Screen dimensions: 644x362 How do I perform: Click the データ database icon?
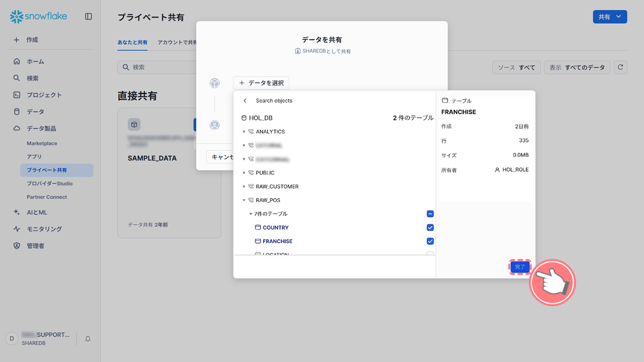(17, 112)
